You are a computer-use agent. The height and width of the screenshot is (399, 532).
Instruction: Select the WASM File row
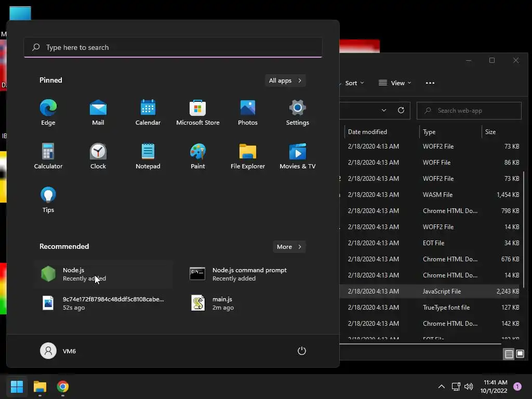[x=430, y=195]
